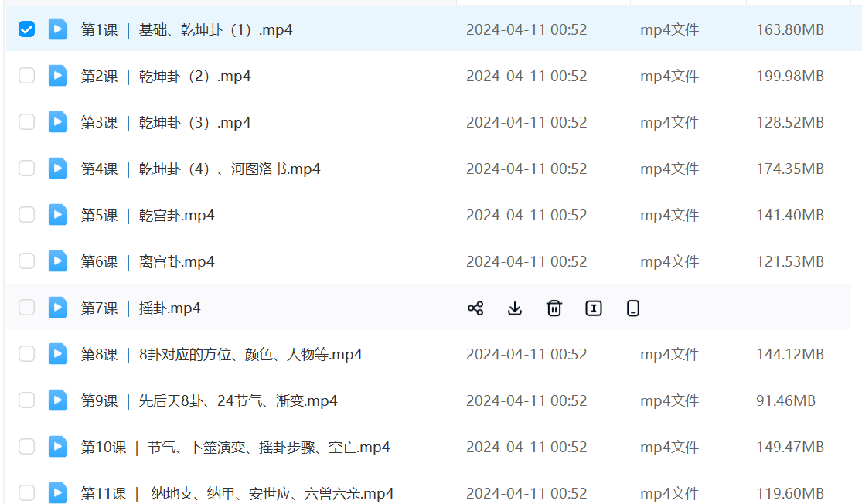
Task: Click the video file icon for 第5课 乾宫卦
Action: click(58, 215)
